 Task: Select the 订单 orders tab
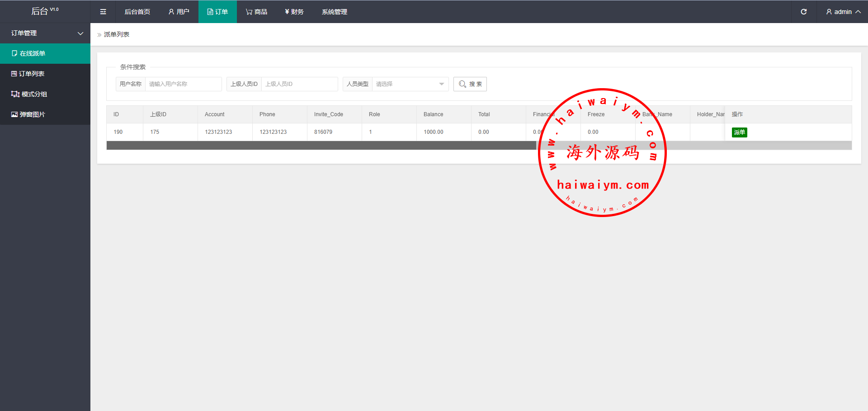pos(217,12)
